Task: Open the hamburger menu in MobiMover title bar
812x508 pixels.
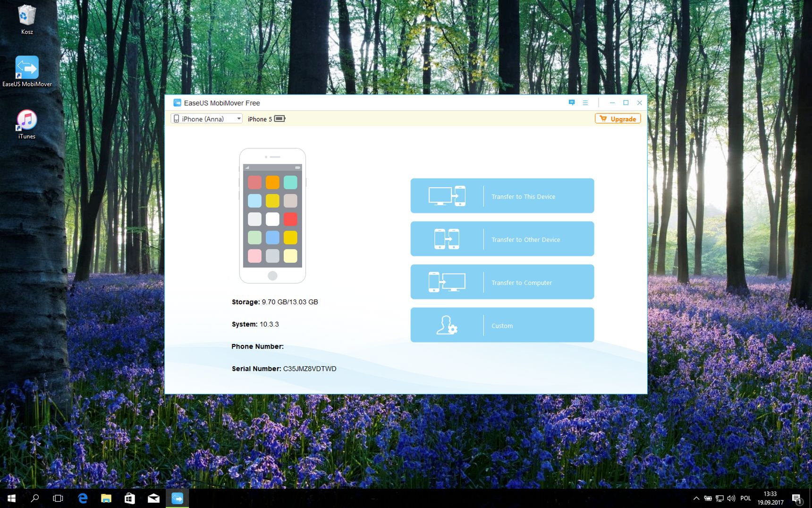Action: [585, 103]
